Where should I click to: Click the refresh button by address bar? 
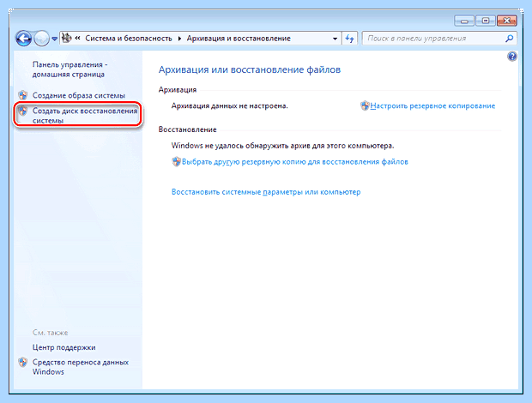(x=349, y=39)
